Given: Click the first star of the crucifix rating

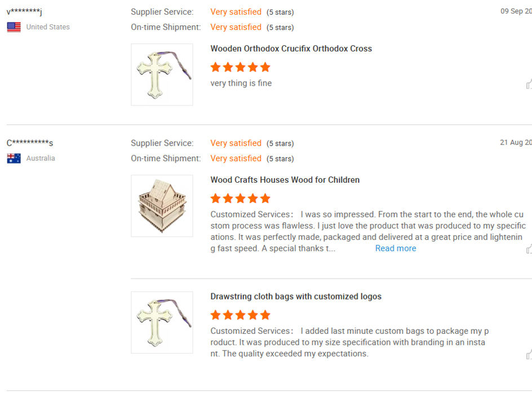Looking at the screenshot, I should [x=215, y=67].
